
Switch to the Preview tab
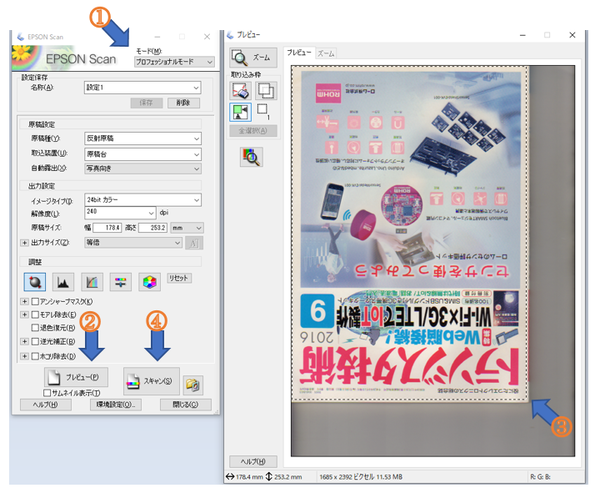point(299,53)
